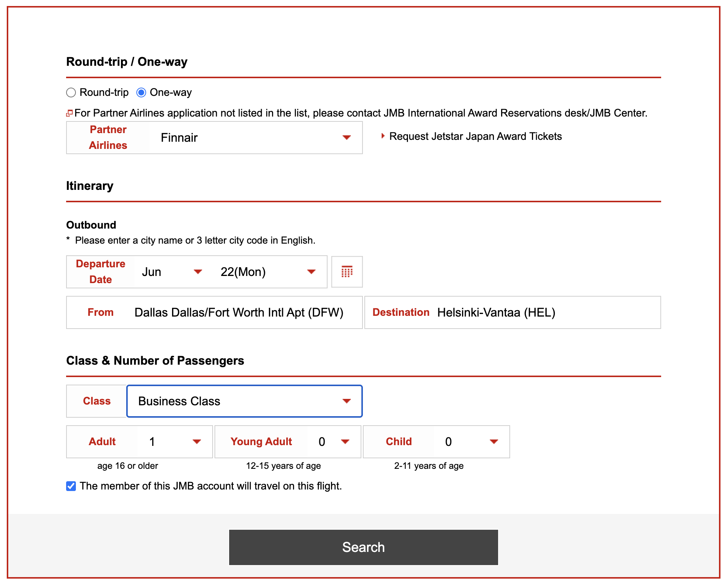The image size is (728, 585).
Task: Open the Partner Airlines dropdown showing Finnair
Action: [x=256, y=138]
